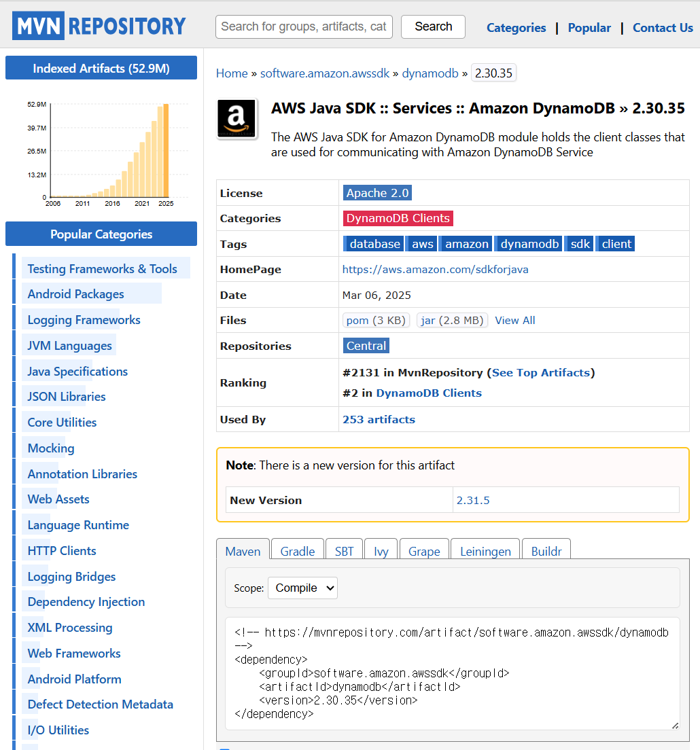Select the aws tag
Viewport: 700px width, 750px height.
[x=423, y=244]
